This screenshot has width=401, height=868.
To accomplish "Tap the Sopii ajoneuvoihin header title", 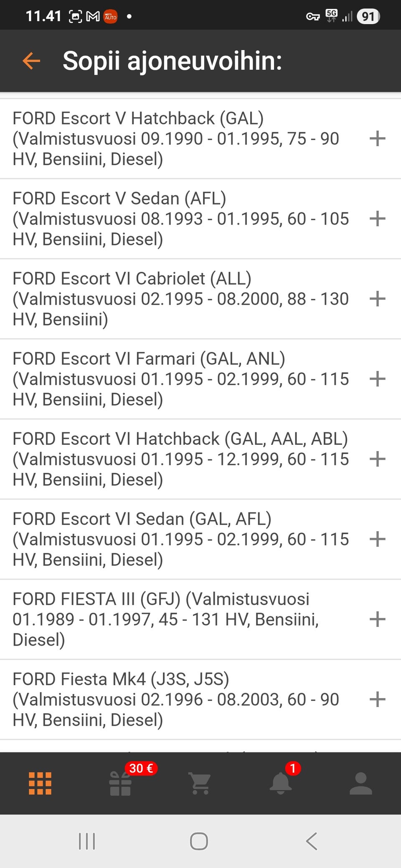I will click(x=172, y=61).
